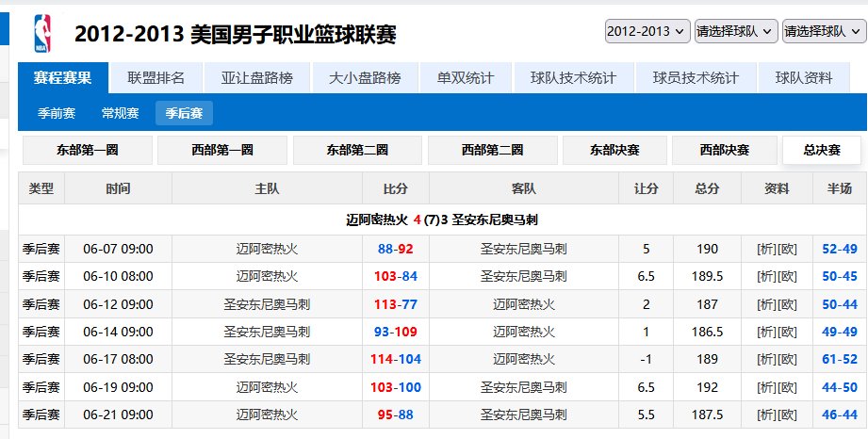Click the 50-45 halftime score
868x439 pixels.
[x=839, y=276]
